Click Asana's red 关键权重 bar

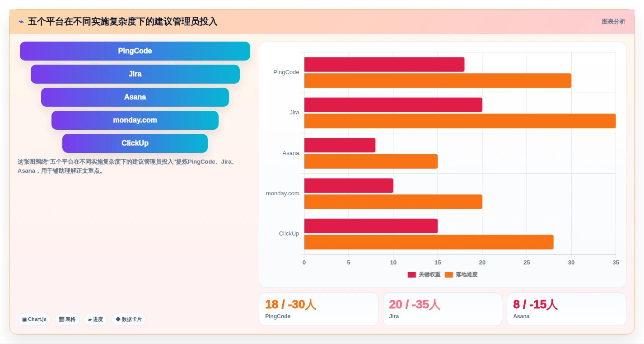click(340, 145)
